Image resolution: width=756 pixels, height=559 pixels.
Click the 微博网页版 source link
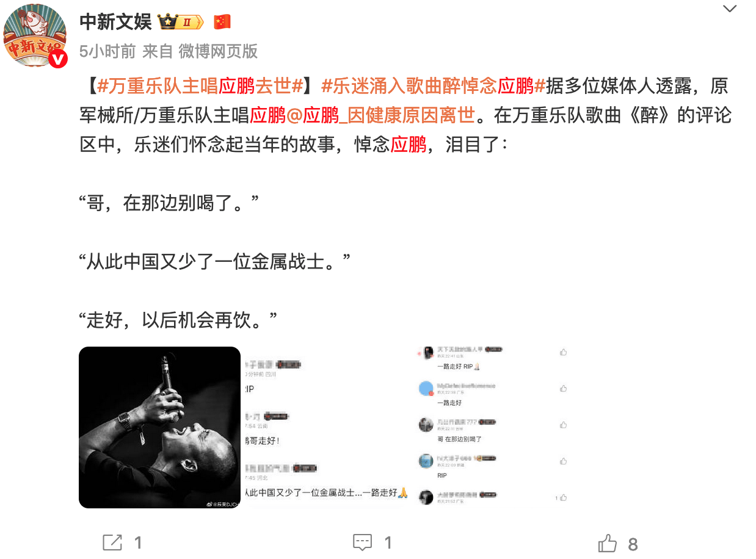218,51
